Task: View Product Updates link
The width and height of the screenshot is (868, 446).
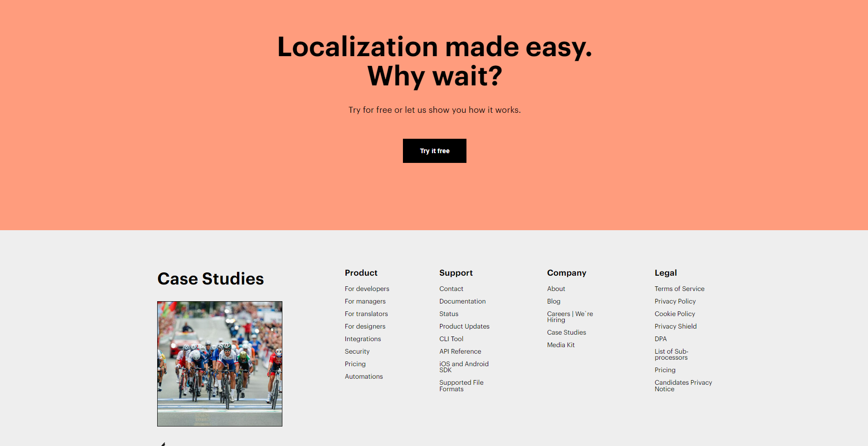Action: [464, 326]
